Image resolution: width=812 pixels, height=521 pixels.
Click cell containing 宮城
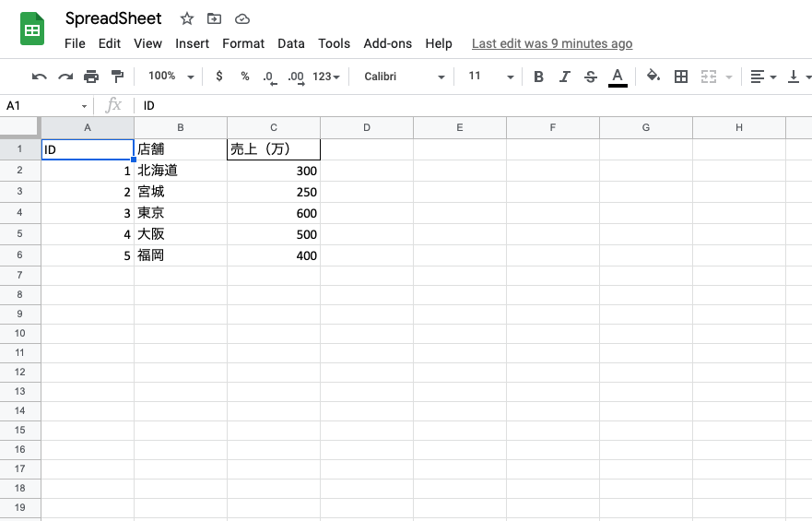(x=181, y=192)
